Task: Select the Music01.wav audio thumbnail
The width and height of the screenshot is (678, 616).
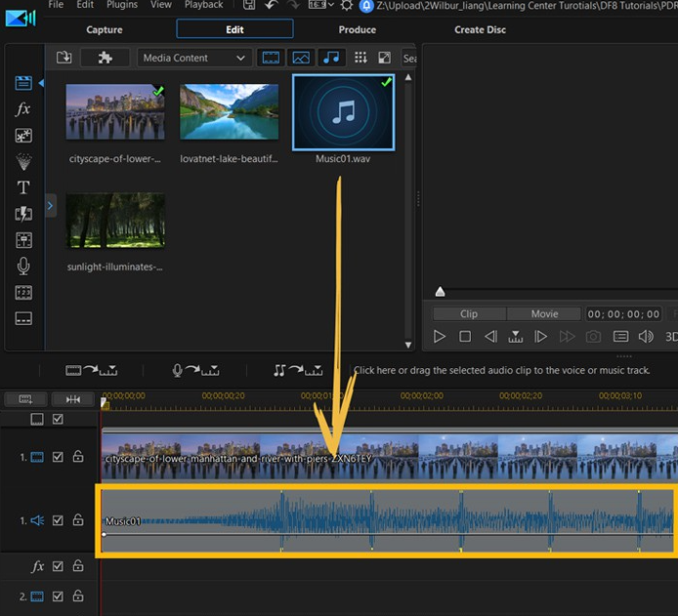Action: (x=343, y=112)
